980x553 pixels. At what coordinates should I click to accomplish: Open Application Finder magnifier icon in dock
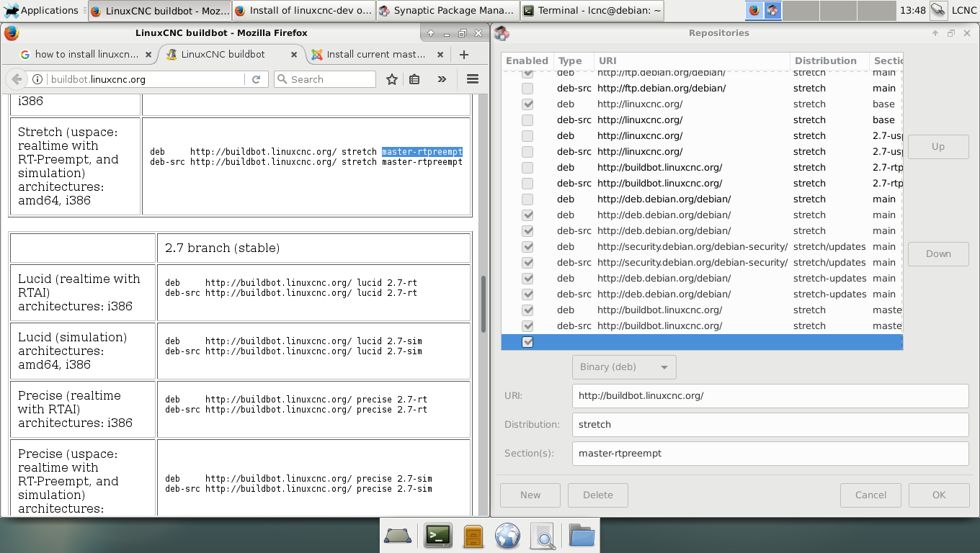click(x=543, y=536)
